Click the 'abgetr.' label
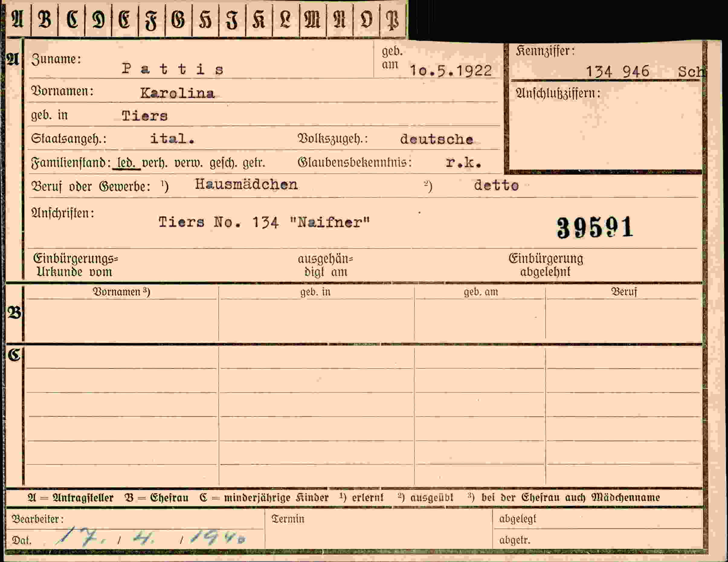 [515, 540]
